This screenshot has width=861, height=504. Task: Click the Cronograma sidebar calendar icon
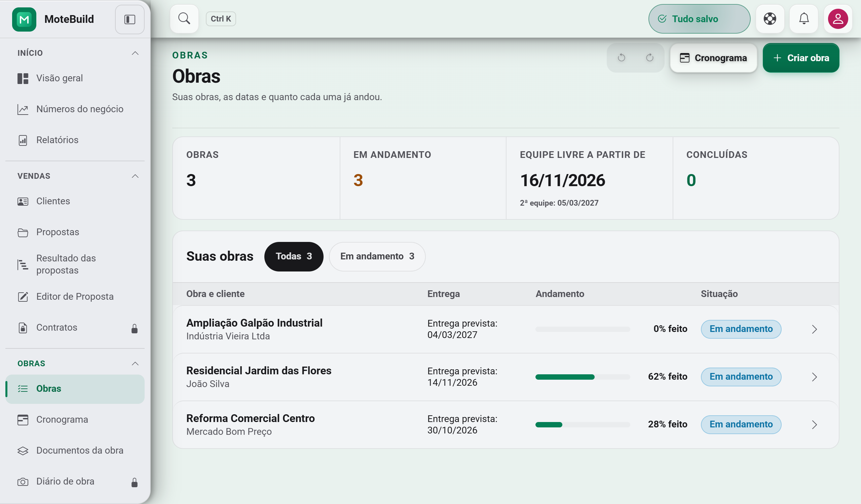[x=23, y=420]
